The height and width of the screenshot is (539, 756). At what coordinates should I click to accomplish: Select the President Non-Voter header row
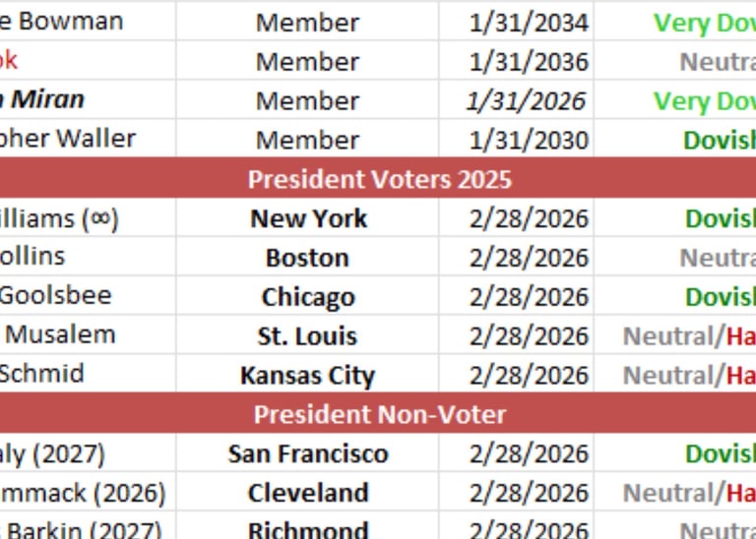(379, 414)
